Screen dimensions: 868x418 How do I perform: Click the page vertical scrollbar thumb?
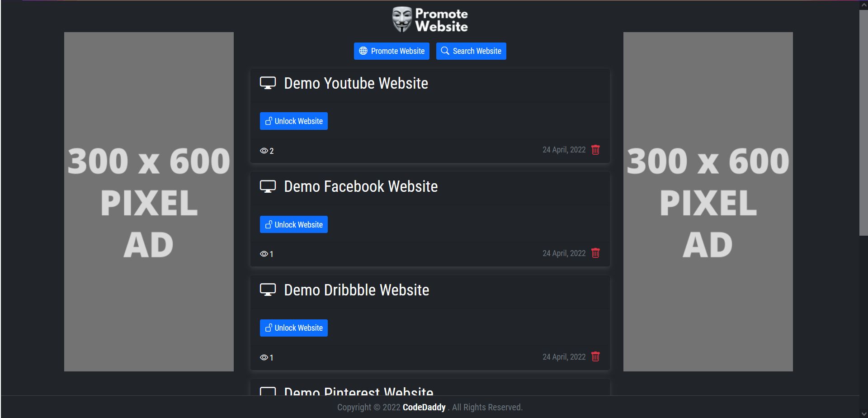pyautogui.click(x=863, y=122)
